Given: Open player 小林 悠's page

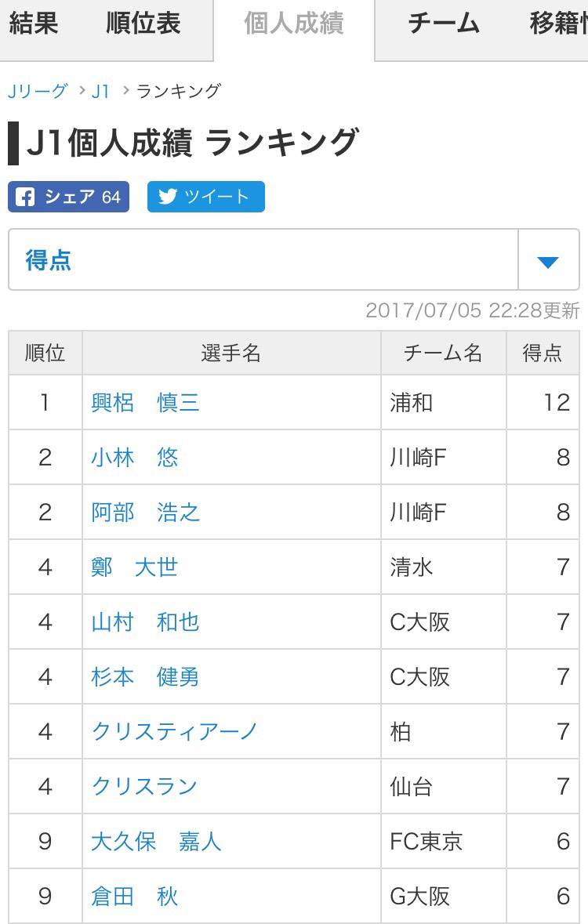Looking at the screenshot, I should click(135, 458).
